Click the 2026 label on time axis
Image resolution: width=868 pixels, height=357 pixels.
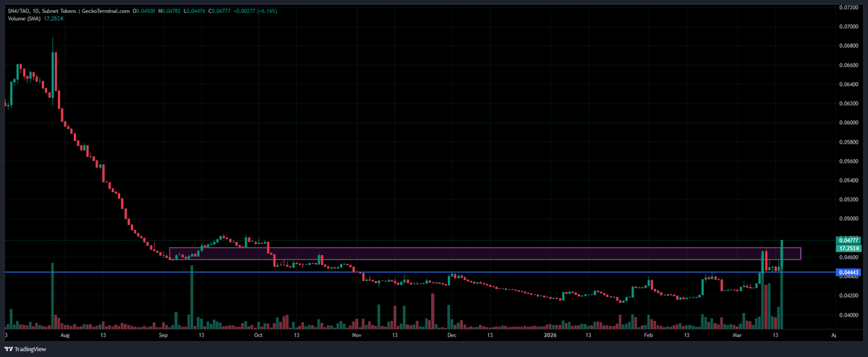(550, 336)
